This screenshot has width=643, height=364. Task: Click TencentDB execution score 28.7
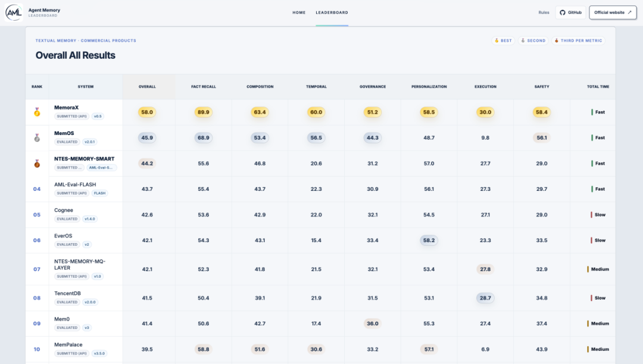pos(486,298)
